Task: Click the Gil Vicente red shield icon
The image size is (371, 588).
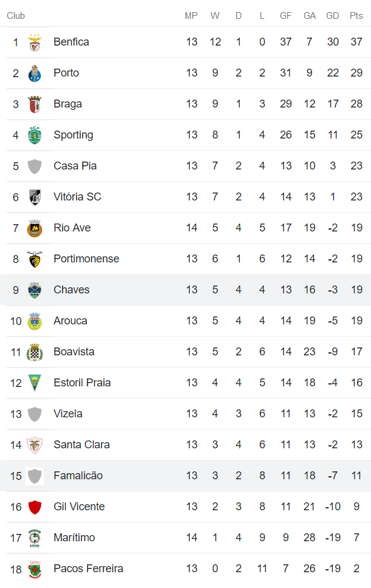Action: [35, 507]
